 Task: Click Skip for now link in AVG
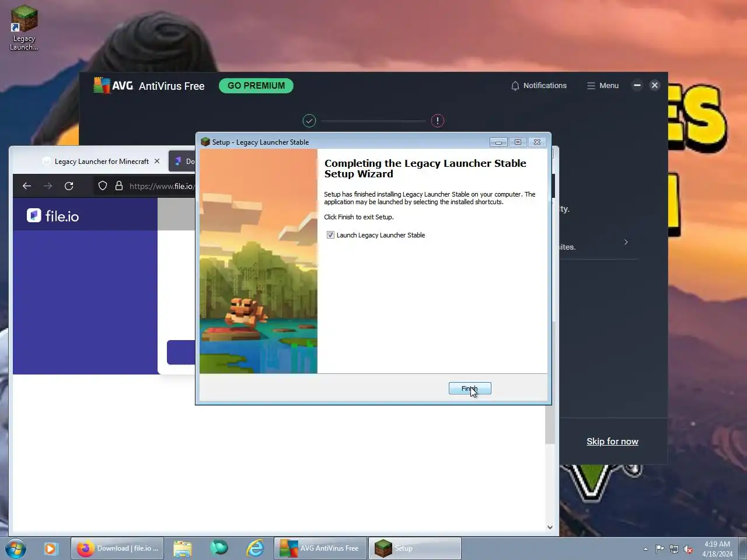coord(612,442)
